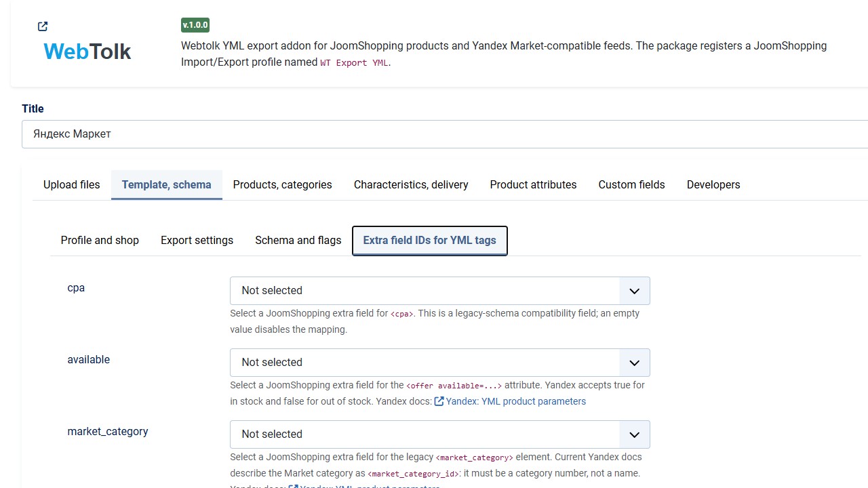Click the Title input field
The height and width of the screenshot is (488, 868).
tap(445, 134)
